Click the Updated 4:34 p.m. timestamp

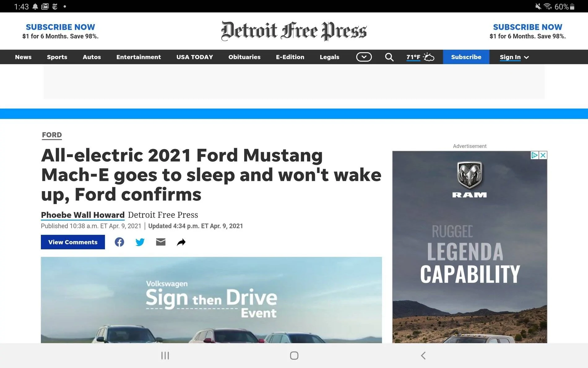click(x=196, y=226)
